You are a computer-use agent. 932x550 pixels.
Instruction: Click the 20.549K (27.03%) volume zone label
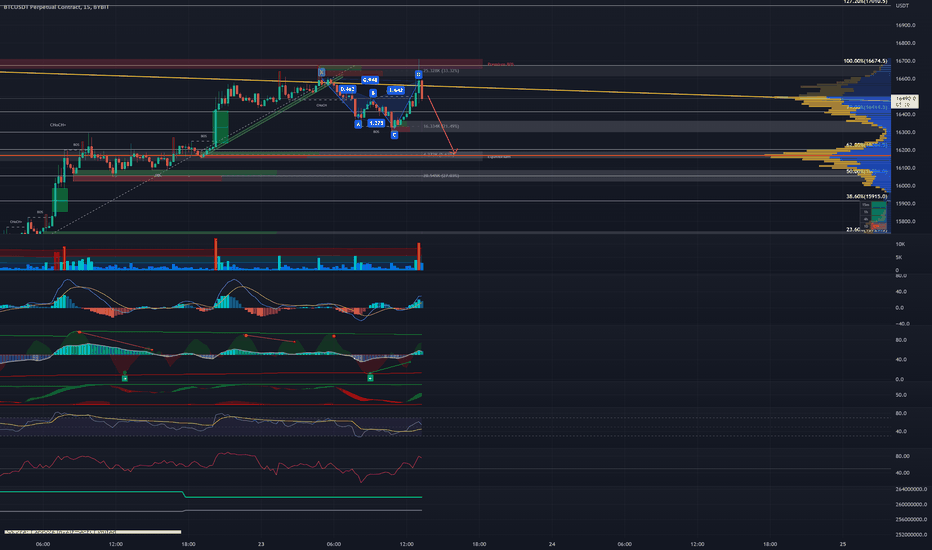(x=441, y=175)
